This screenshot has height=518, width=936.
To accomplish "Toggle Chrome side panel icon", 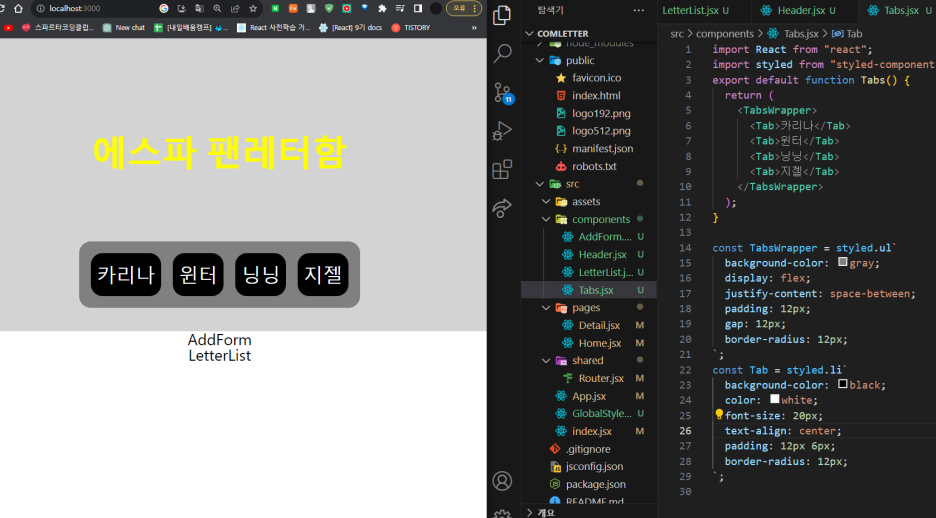I will pos(418,8).
